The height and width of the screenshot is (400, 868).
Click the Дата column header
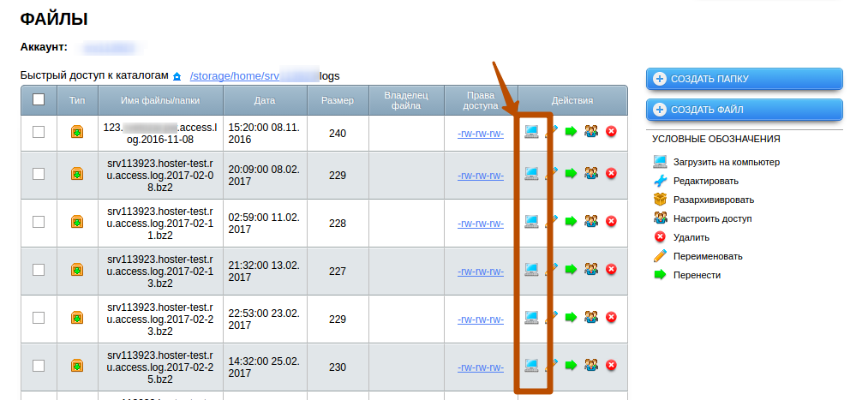[x=265, y=100]
